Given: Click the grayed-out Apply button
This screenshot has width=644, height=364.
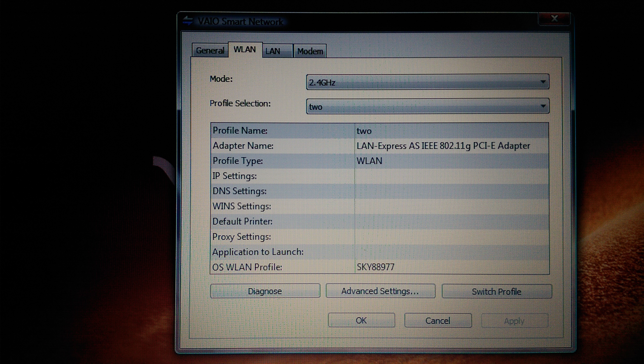Looking at the screenshot, I should [x=514, y=321].
